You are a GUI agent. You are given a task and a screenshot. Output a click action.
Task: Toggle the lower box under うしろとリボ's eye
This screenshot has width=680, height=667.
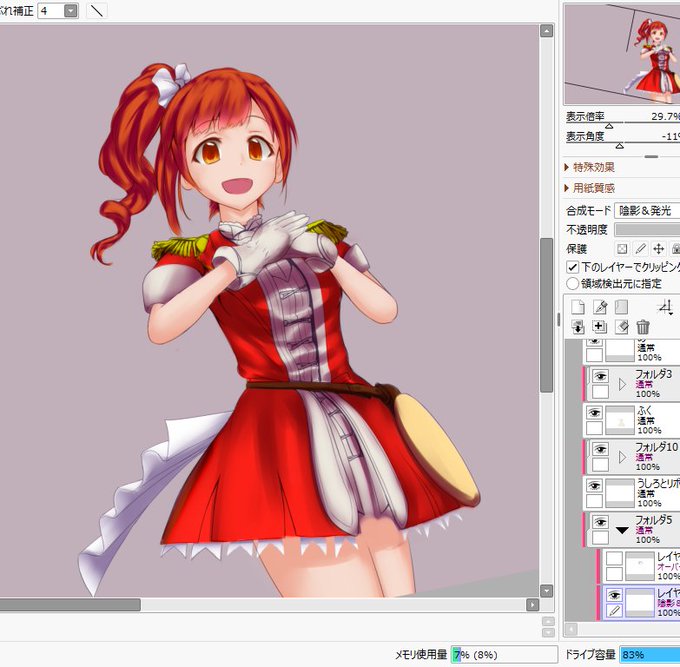coord(594,501)
